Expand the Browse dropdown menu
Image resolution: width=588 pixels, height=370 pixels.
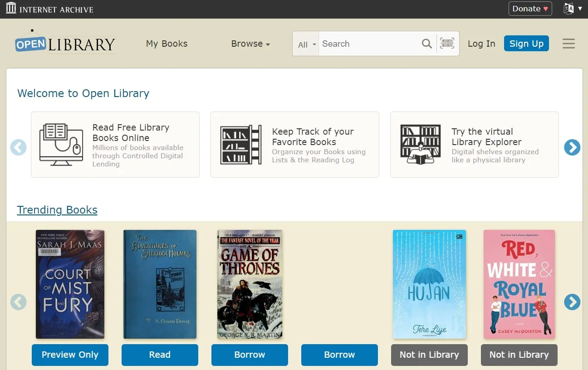click(x=250, y=44)
